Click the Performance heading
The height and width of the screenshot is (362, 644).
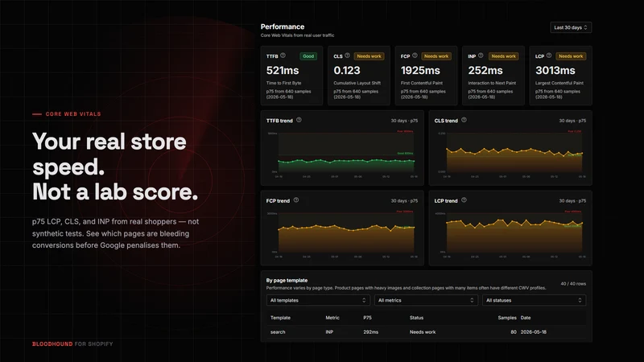(x=283, y=27)
